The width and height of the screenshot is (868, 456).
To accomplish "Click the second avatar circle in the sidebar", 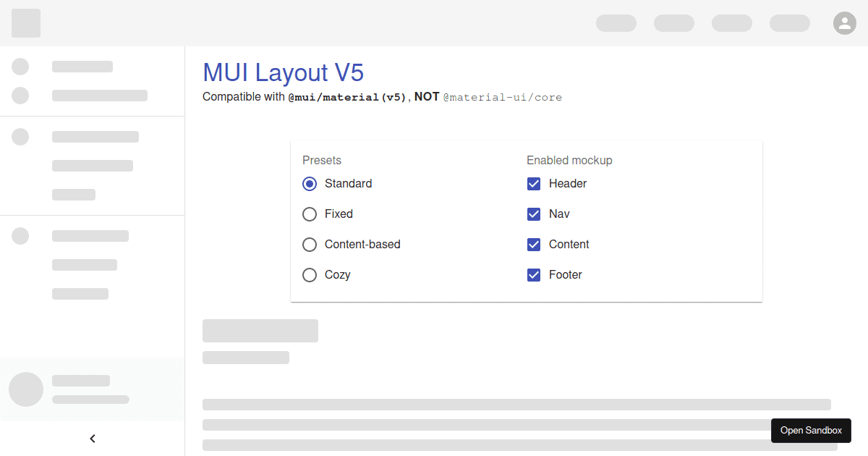I will coord(20,95).
